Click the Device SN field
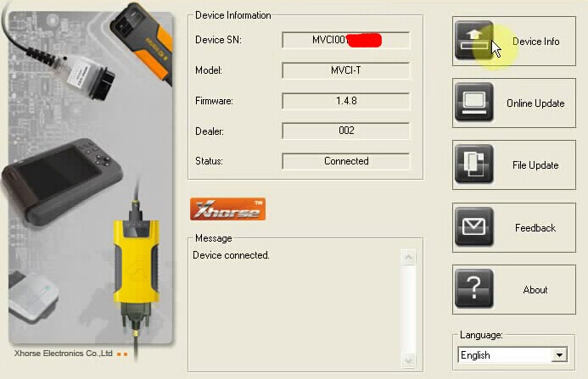 coord(345,40)
